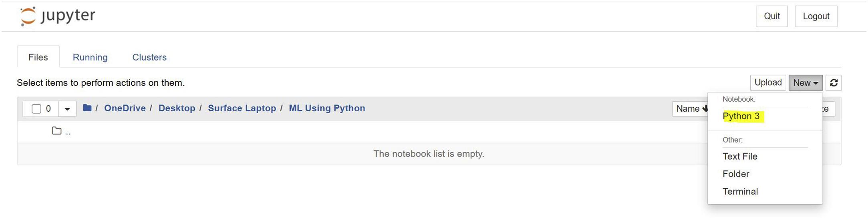Viewport: 868px width, 221px height.
Task: Navigate to OneDrive breadcrumb link
Action: (x=125, y=108)
